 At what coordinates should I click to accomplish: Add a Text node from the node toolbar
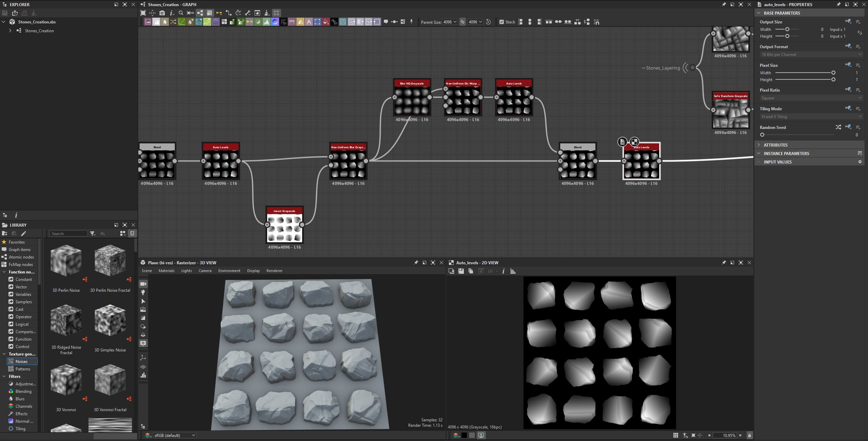click(x=309, y=22)
